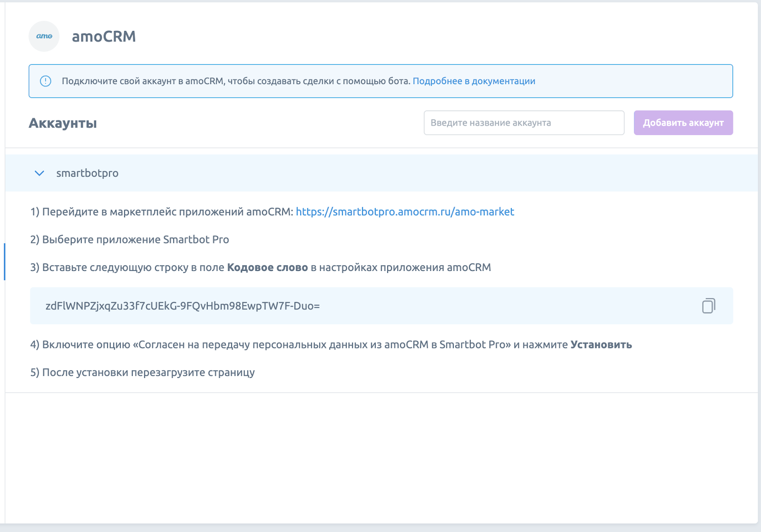761x532 pixels.
Task: Click step 2 'Выберите приложение Smartbot Pro'
Action: [x=130, y=240]
